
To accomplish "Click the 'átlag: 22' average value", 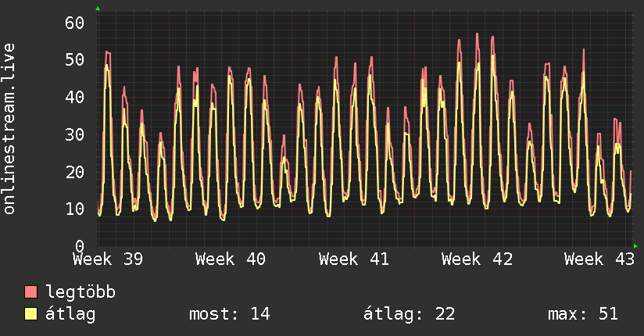I will tap(409, 314).
